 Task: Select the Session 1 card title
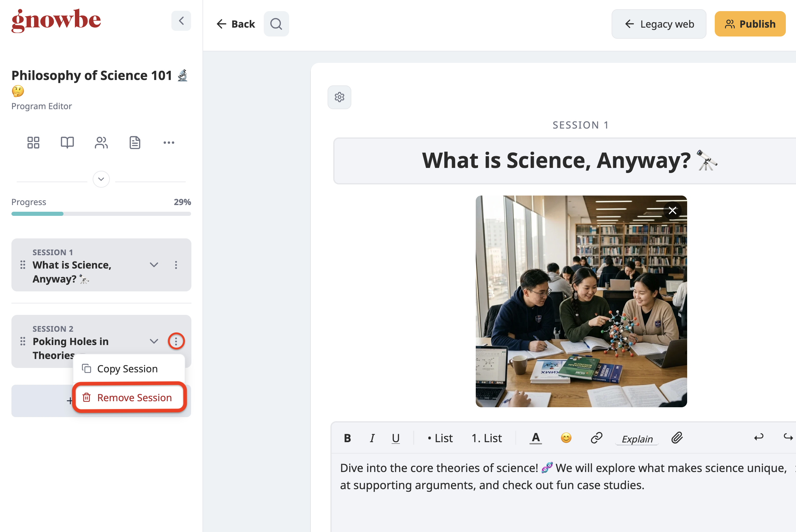(x=72, y=272)
